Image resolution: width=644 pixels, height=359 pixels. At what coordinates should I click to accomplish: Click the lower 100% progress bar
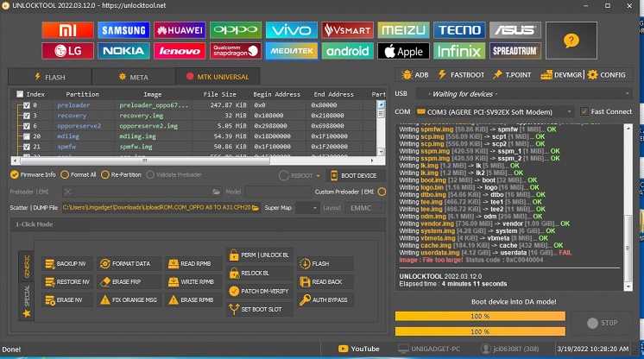(480, 331)
